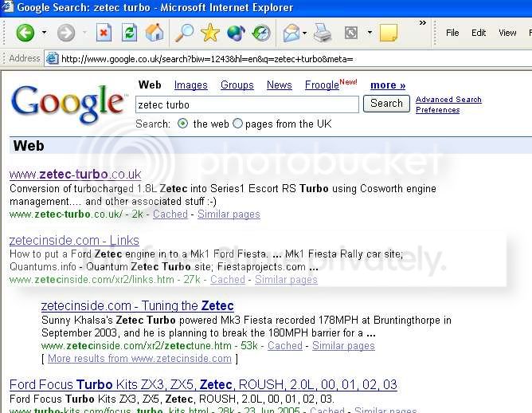
Task: Select 'pages from the UK' radio button
Action: [237, 124]
